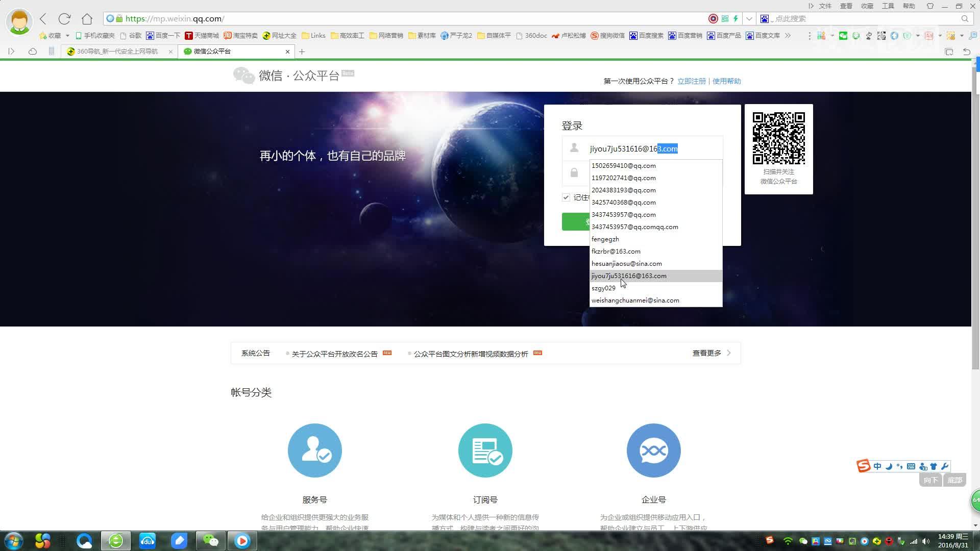Screen dimensions: 980x551
Task: Expand the address bar dropdown arrow
Action: [x=749, y=19]
